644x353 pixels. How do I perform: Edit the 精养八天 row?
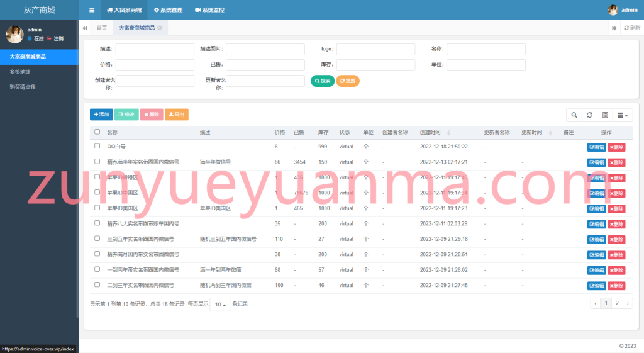(596, 225)
